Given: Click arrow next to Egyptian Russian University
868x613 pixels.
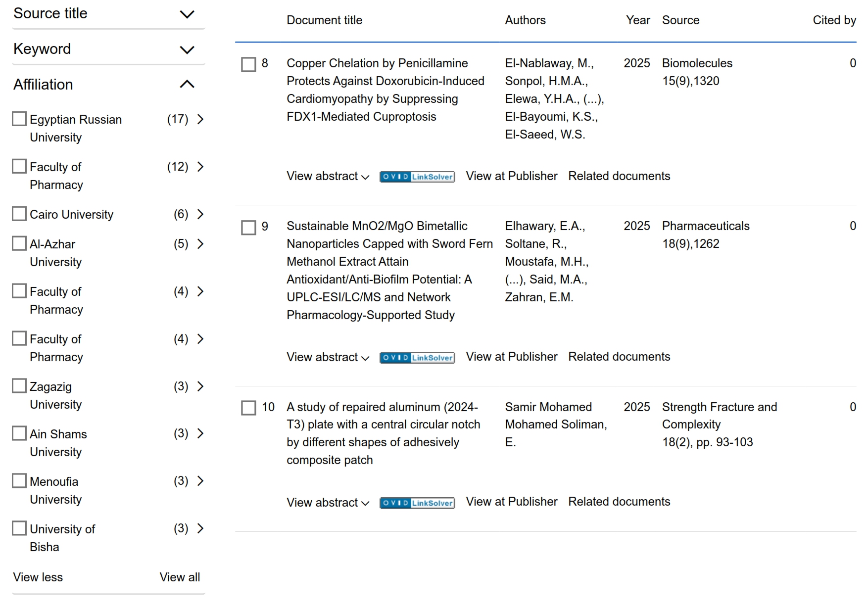Looking at the screenshot, I should [x=200, y=119].
